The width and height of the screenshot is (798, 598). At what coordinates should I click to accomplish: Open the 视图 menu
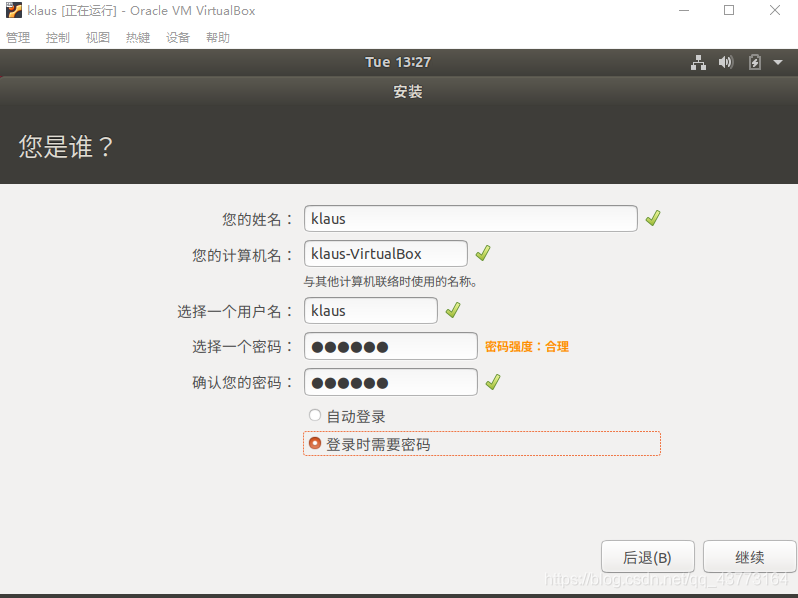pos(98,37)
